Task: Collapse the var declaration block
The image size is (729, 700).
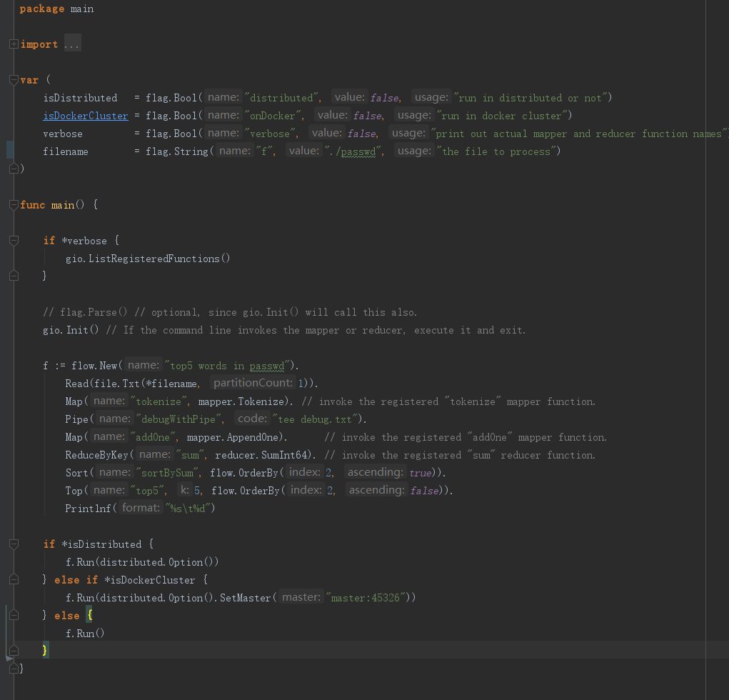Action: (x=14, y=79)
